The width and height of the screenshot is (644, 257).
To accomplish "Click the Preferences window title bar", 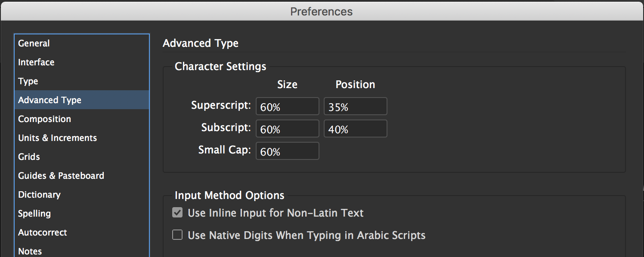I will pos(322,11).
